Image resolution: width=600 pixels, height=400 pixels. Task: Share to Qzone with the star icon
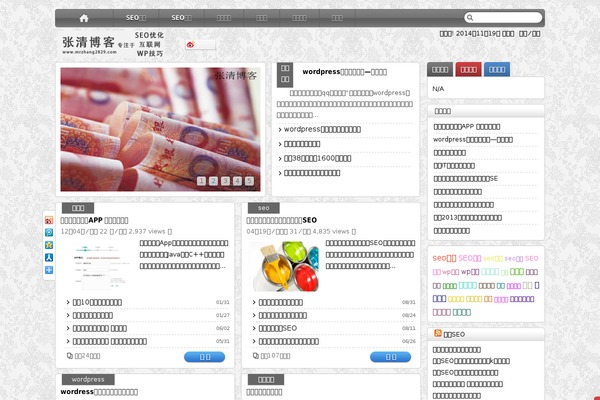(x=49, y=245)
